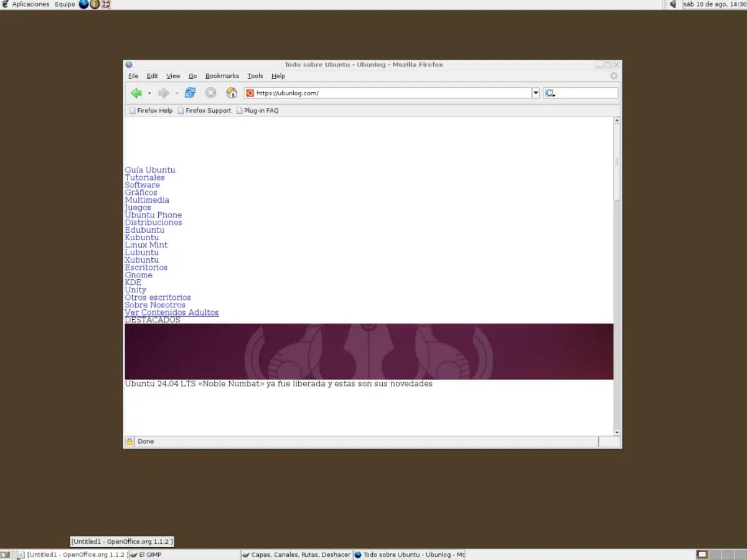Viewport: 747px width, 560px height.
Task: Open the search engine selector dropdown
Action: coord(550,93)
